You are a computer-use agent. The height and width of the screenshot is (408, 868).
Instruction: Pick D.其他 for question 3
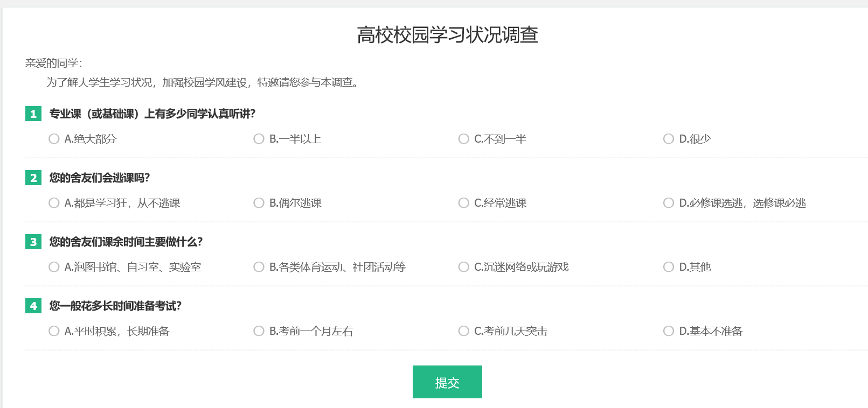669,267
